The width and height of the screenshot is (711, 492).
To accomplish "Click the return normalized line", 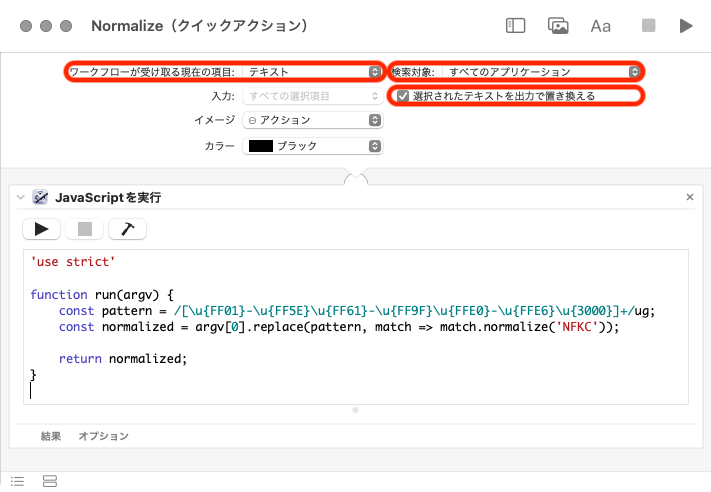I will pyautogui.click(x=123, y=359).
